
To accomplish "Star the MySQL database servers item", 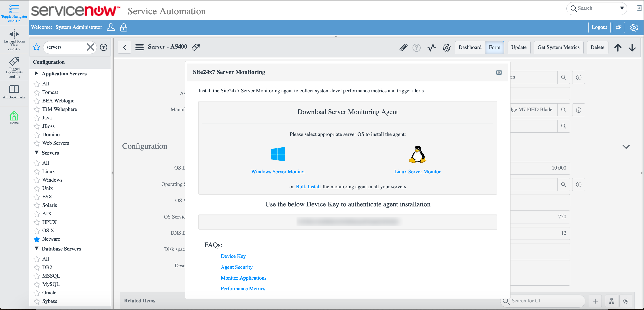I will coord(37,284).
